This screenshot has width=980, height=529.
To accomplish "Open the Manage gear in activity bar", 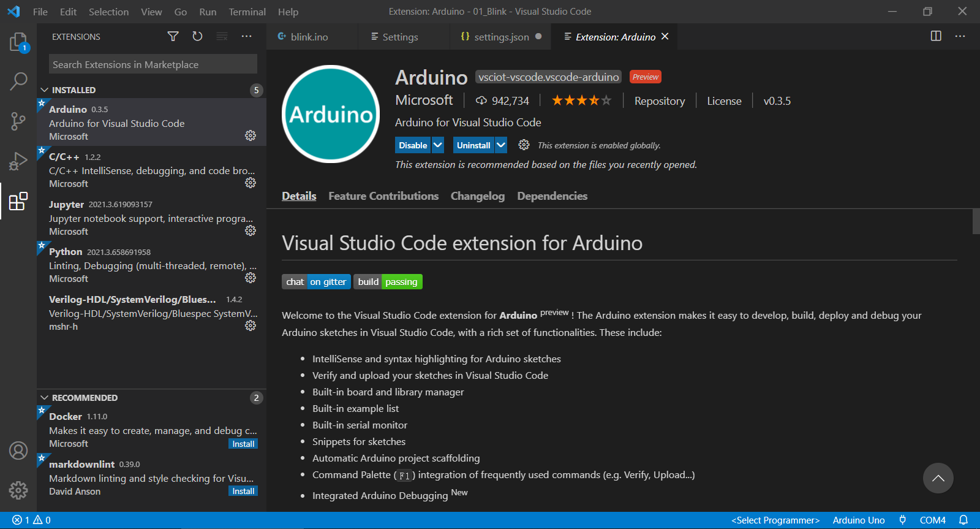I will tap(18, 490).
